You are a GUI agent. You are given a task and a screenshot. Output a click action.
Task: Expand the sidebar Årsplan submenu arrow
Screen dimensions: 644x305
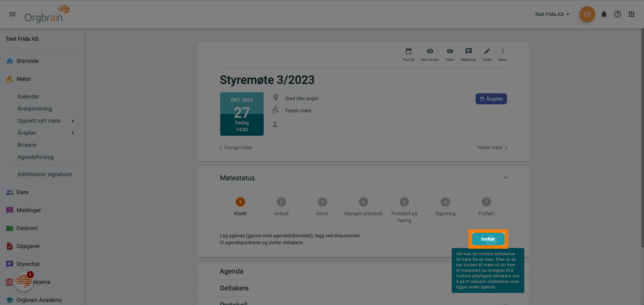(73, 133)
